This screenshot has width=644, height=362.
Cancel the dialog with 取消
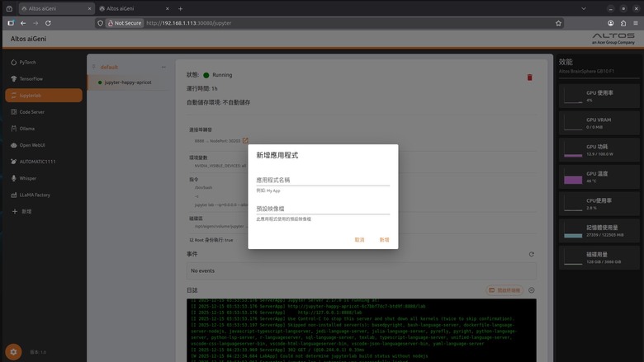(359, 240)
